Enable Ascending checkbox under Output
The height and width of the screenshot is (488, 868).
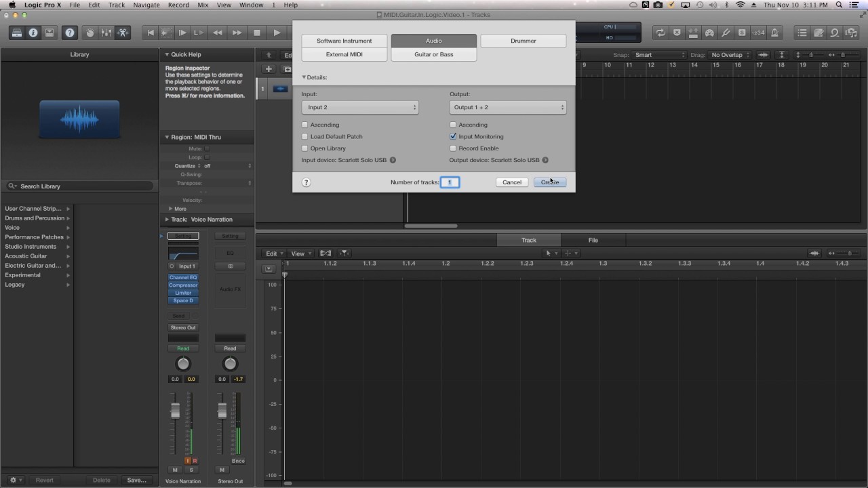coord(453,125)
